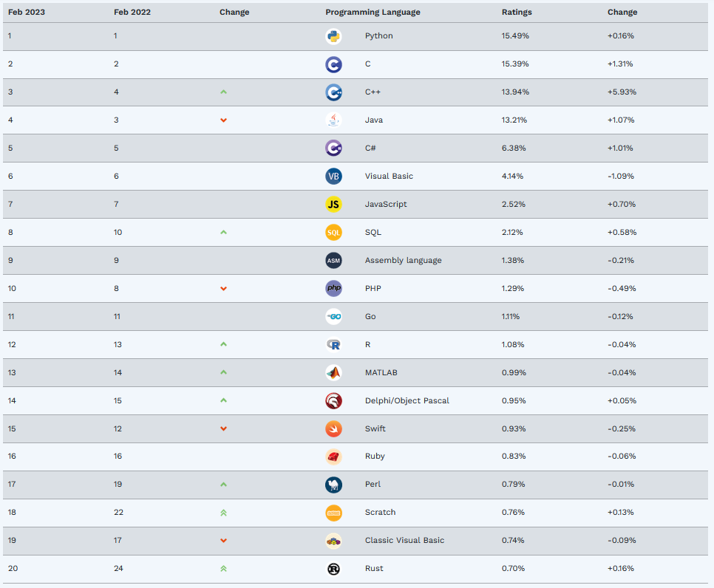The width and height of the screenshot is (714, 588).
Task: Click the SQL orange icon
Action: [x=333, y=233]
